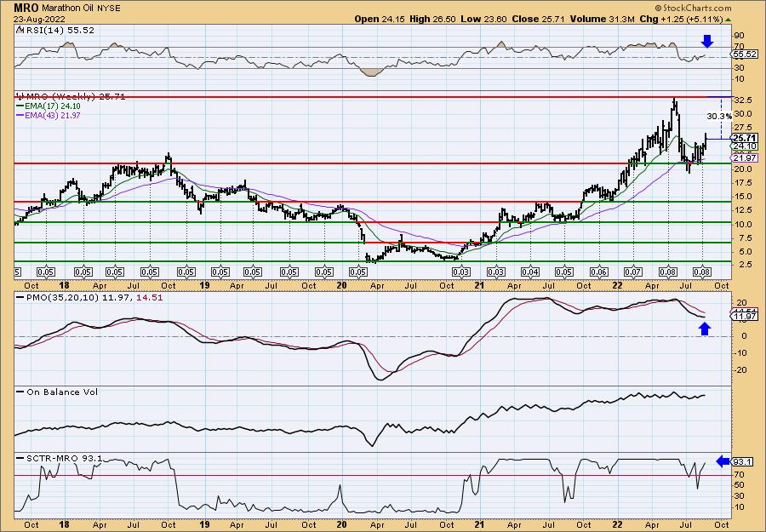Image resolution: width=766 pixels, height=532 pixels.
Task: Click the High 26.50 value
Action: [x=432, y=19]
